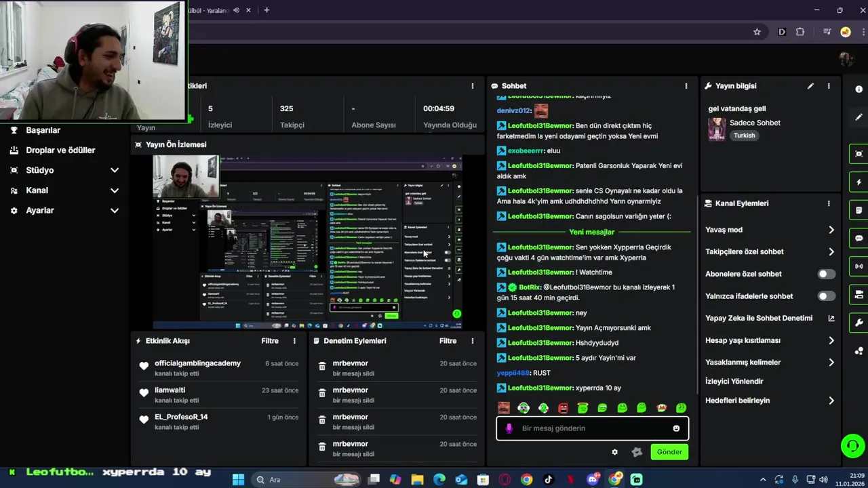Open Başarılar in the sidebar
This screenshot has width=868, height=488.
[43, 130]
